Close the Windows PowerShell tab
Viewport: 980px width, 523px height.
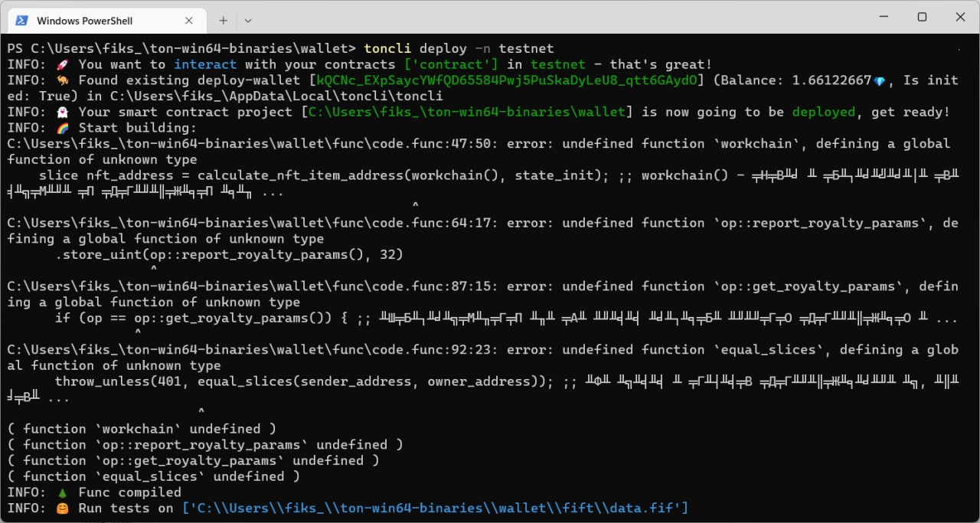click(189, 20)
